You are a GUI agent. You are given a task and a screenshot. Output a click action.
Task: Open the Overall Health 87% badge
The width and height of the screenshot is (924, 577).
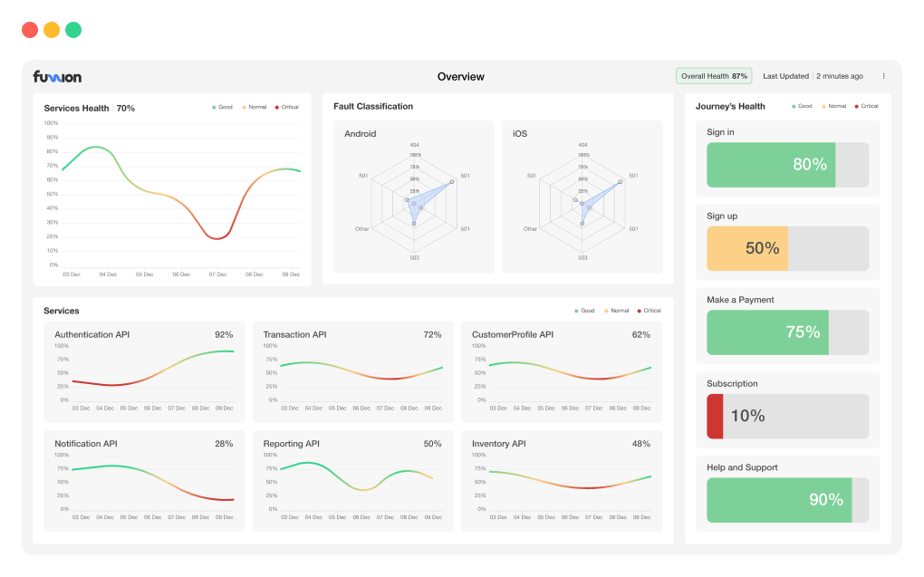tap(714, 76)
